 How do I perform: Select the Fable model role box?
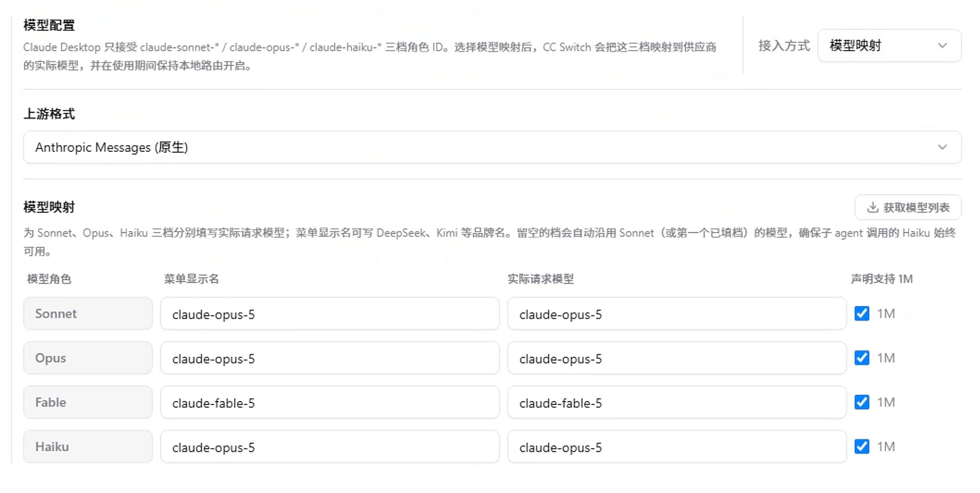[x=88, y=402]
